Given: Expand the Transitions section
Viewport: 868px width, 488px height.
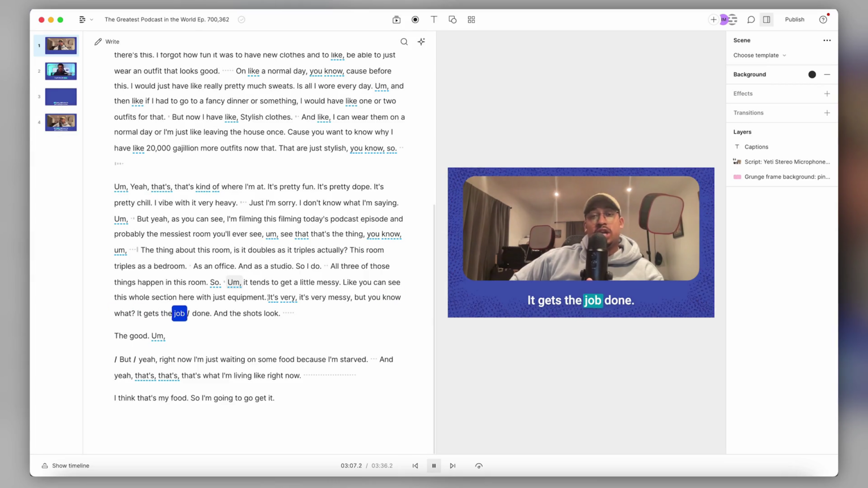Looking at the screenshot, I should coord(827,112).
